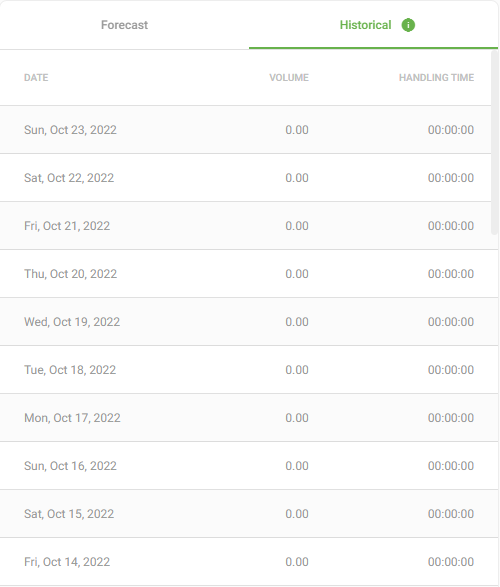Select the Thu, Oct 20, 2022 row
The image size is (500, 587).
click(x=249, y=274)
